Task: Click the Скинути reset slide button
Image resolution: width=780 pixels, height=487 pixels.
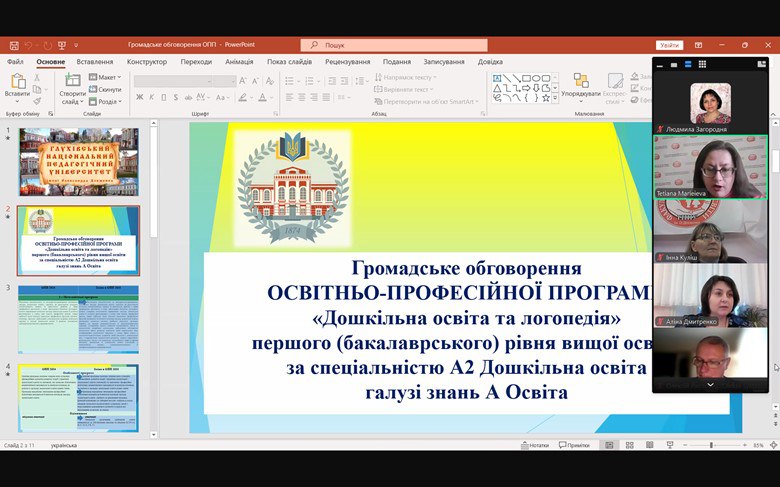Action: pos(106,89)
